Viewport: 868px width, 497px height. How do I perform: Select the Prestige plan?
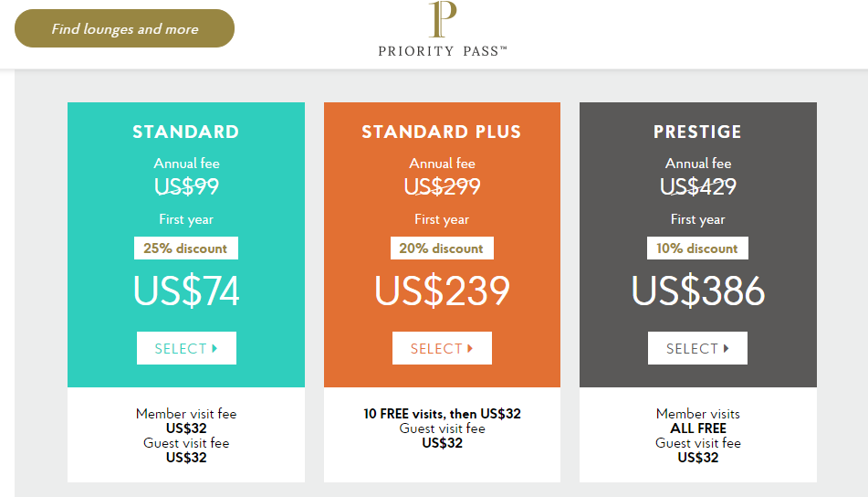pyautogui.click(x=697, y=348)
